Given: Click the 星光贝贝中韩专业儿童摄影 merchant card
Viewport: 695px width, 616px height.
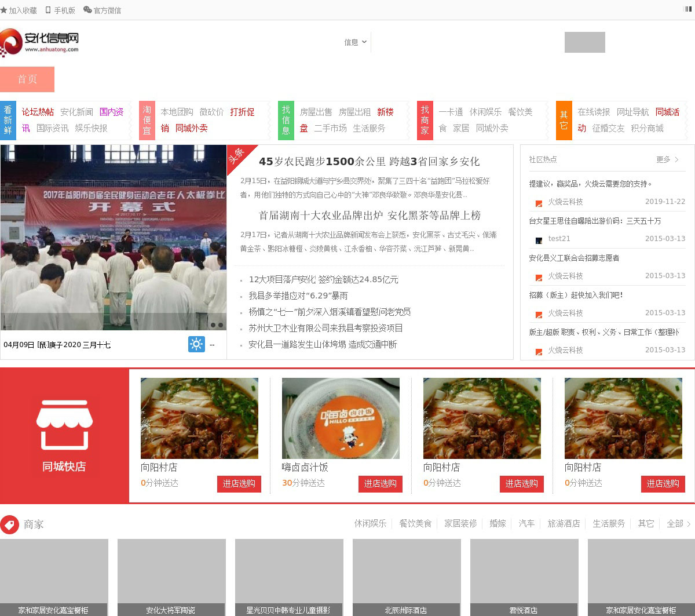Looking at the screenshot, I should [289, 577].
